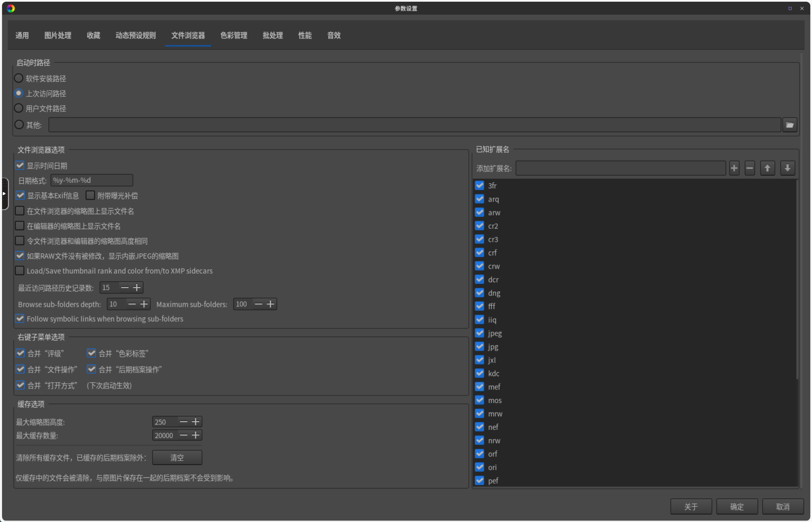Increase 最大缓存数量 with plus
812x522 pixels.
click(196, 435)
